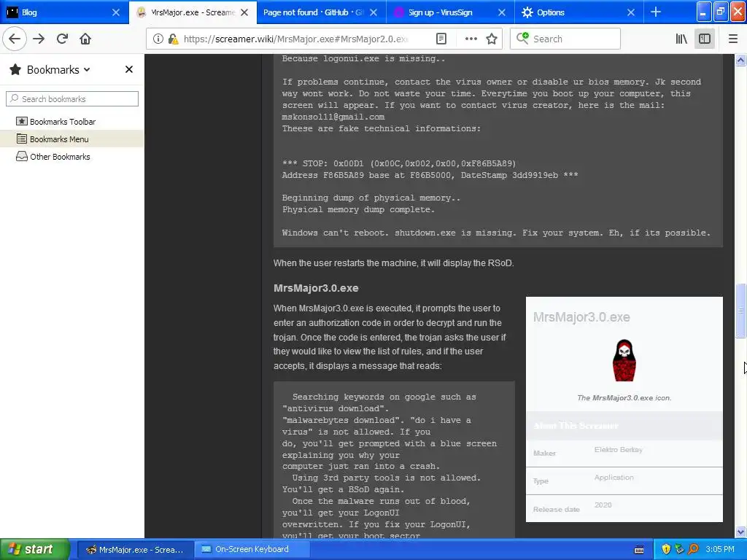The width and height of the screenshot is (747, 560).
Task: Open a new tab with plus button
Action: 656,12
